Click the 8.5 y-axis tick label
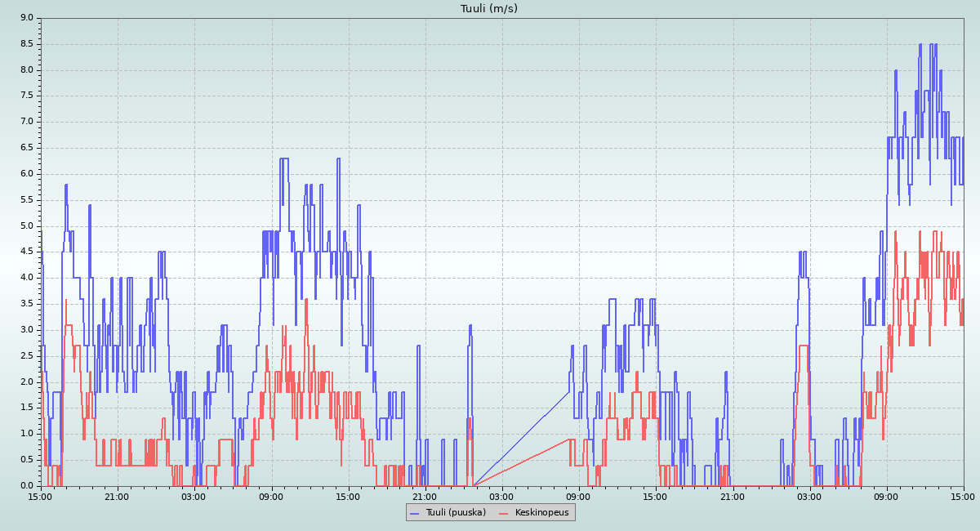The image size is (980, 531). (x=26, y=44)
